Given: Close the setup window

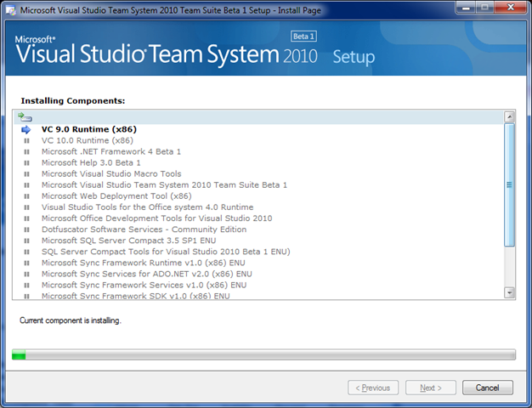Looking at the screenshot, I should tap(510, 7).
